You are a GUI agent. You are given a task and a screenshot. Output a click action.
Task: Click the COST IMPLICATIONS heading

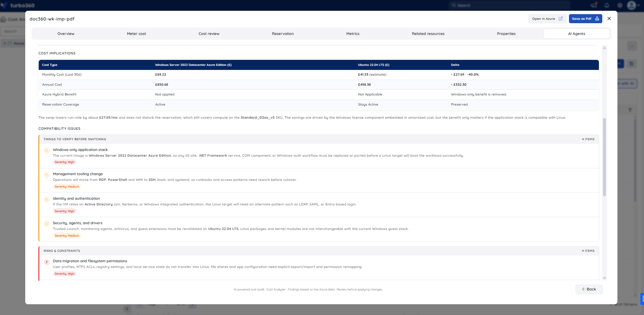[x=57, y=53]
